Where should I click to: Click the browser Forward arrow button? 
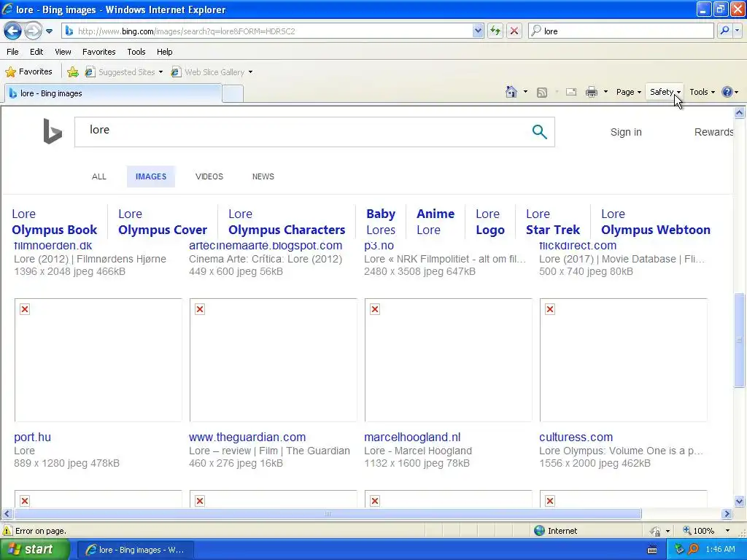(x=33, y=31)
